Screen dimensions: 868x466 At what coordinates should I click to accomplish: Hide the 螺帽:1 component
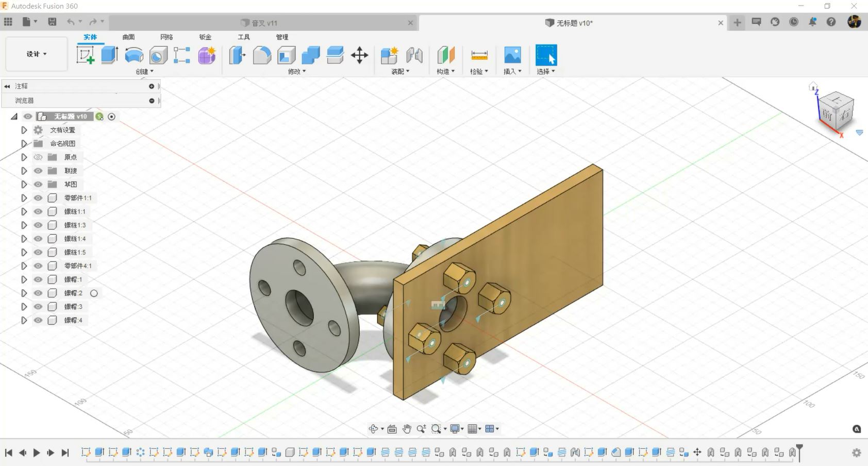(x=38, y=279)
